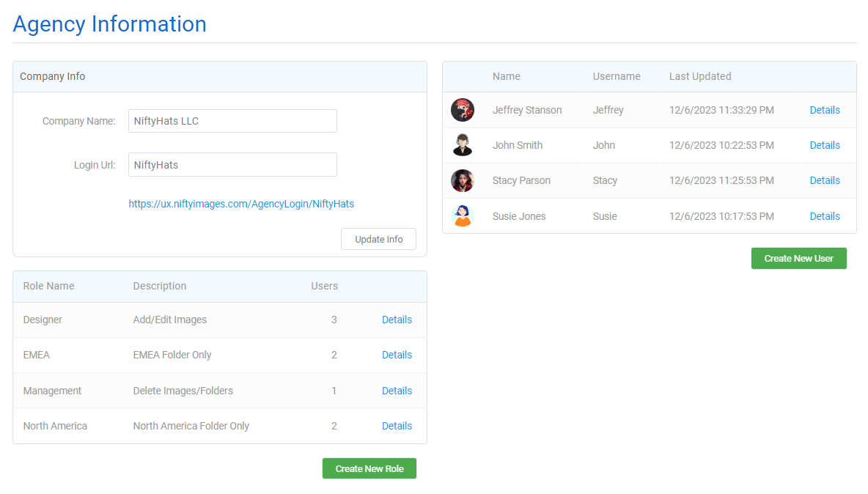
Task: Click Jeffrey Stanson's profile avatar
Action: pyautogui.click(x=463, y=109)
